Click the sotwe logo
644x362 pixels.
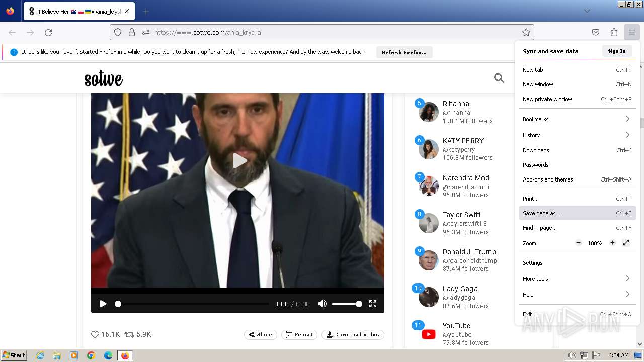(103, 79)
